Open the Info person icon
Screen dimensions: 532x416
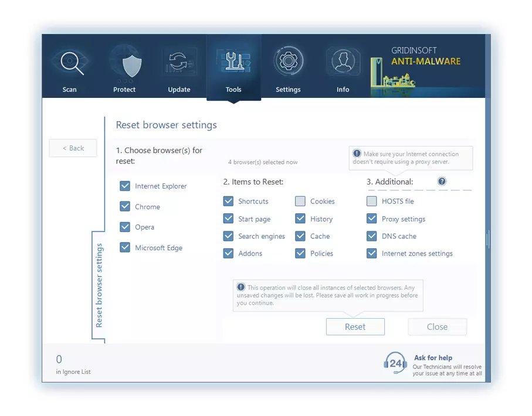pos(343,62)
